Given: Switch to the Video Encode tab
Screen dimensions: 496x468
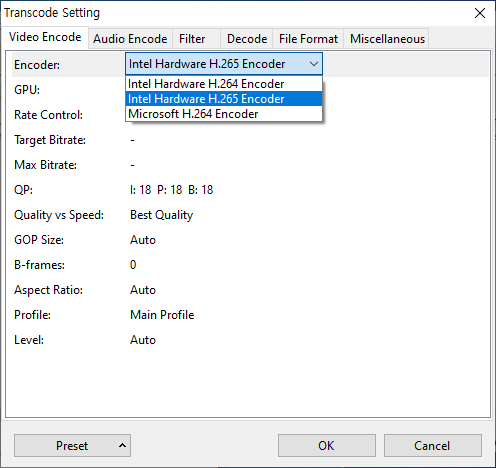Looking at the screenshot, I should 45,37.
